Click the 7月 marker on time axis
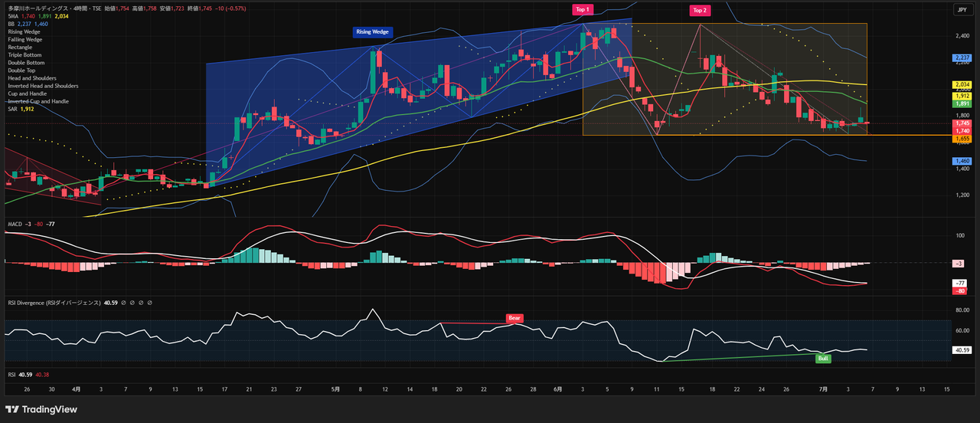The image size is (980, 423). point(822,389)
